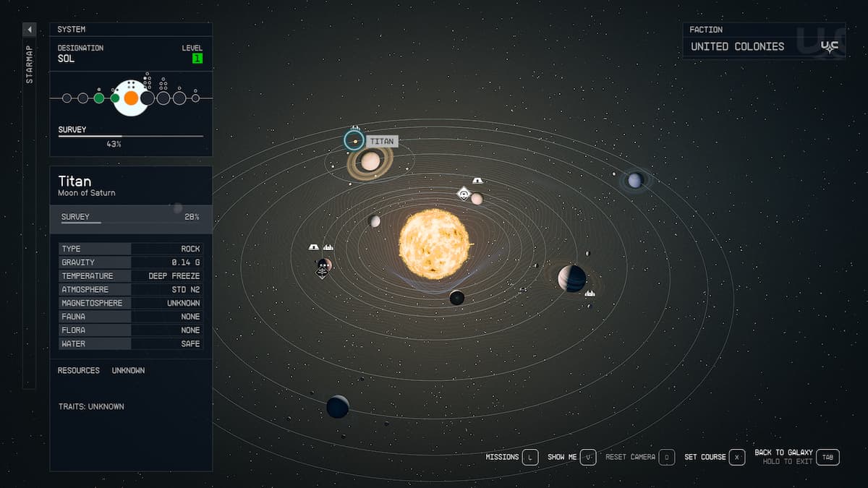
Task: Select the ringed planet Saturn
Action: [370, 161]
